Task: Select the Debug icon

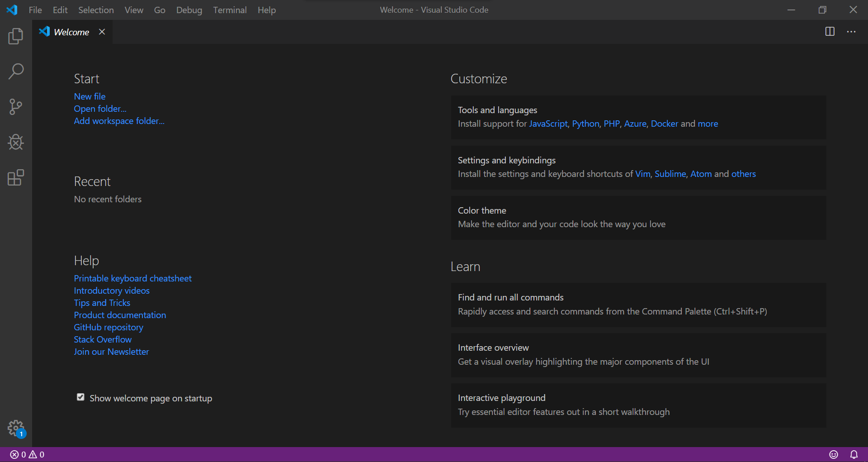Action: 16,142
